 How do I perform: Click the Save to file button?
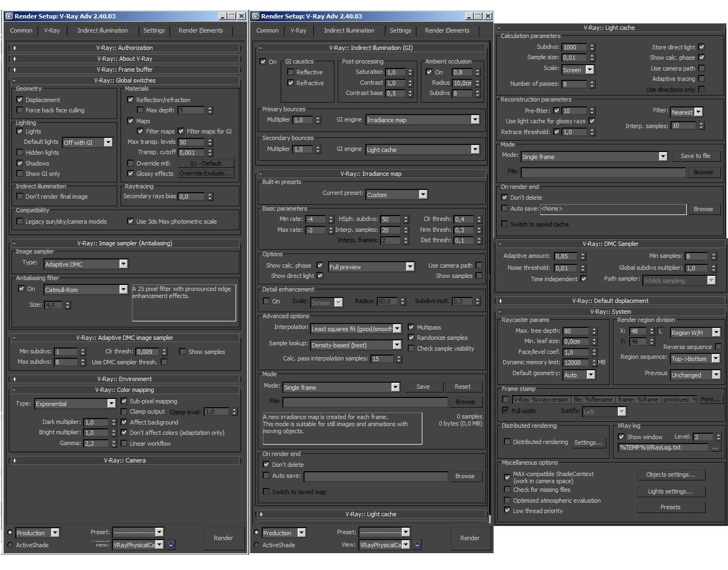click(695, 156)
